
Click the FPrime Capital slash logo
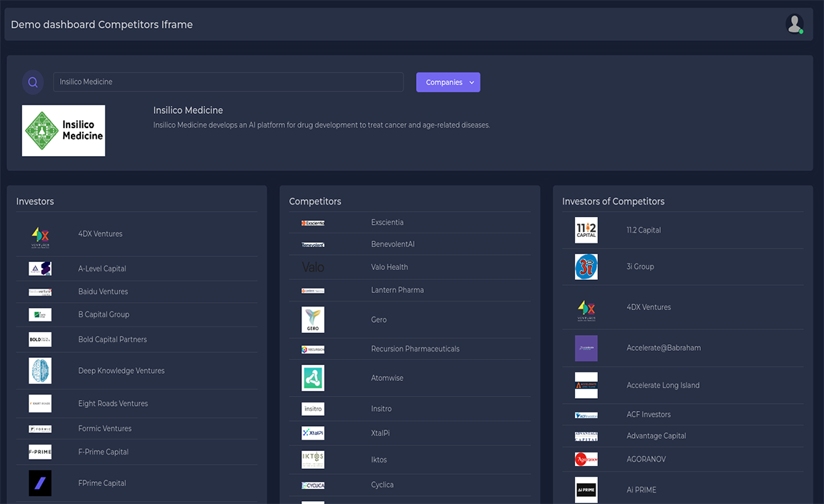click(x=40, y=483)
